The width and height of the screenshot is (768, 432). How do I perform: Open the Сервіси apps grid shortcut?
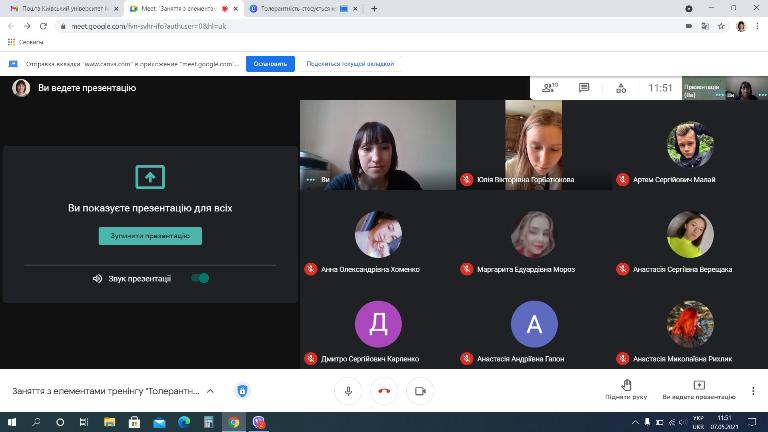[x=26, y=42]
